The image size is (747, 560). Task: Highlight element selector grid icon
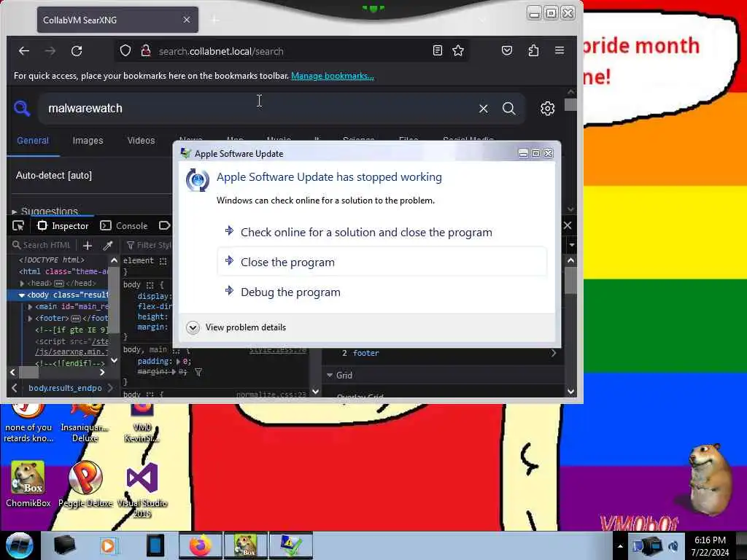click(x=163, y=261)
